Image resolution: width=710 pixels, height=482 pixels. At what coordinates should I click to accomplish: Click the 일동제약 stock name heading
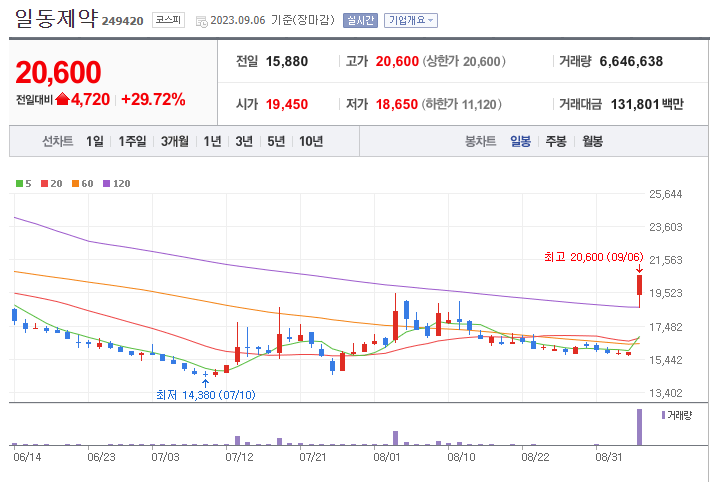coord(56,19)
